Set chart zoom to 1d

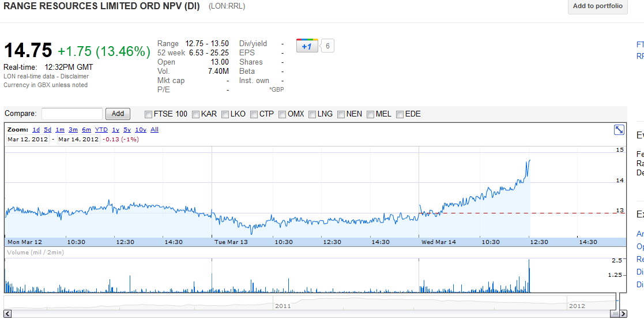tap(36, 130)
